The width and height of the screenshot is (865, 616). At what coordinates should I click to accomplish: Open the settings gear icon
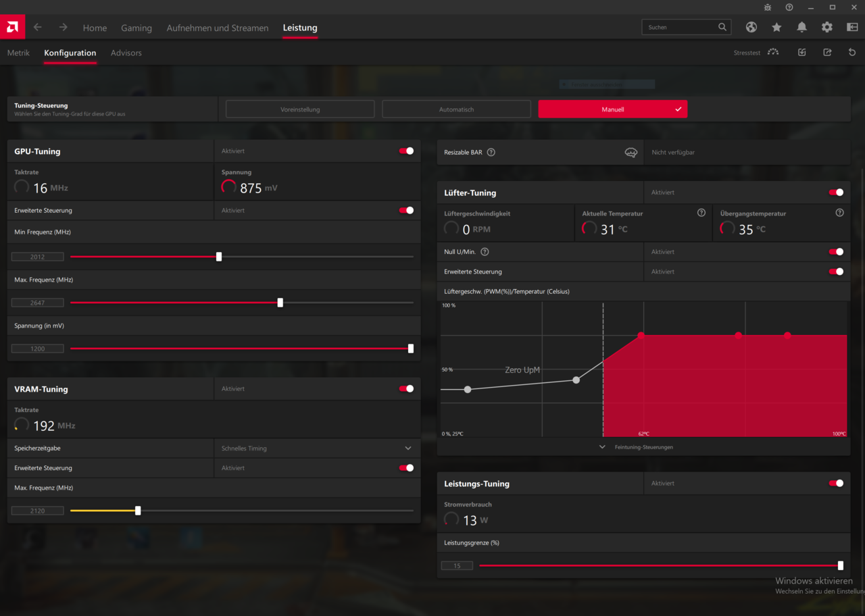(x=827, y=27)
